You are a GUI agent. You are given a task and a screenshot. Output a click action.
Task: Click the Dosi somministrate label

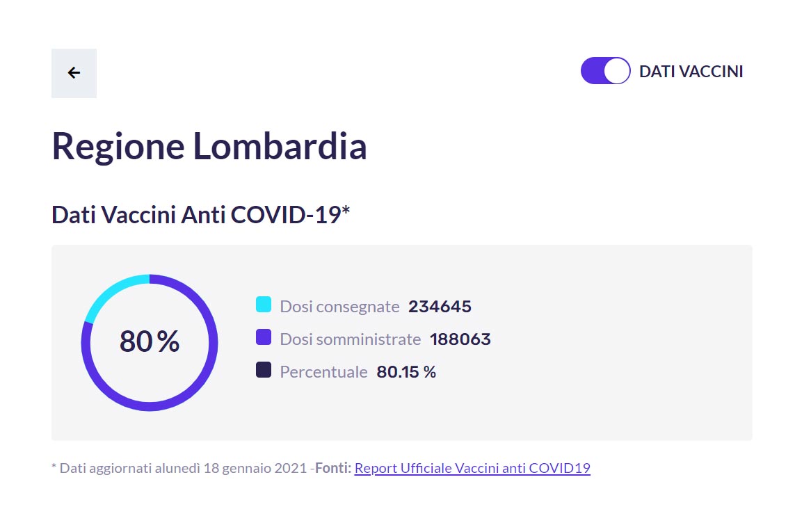click(x=351, y=339)
